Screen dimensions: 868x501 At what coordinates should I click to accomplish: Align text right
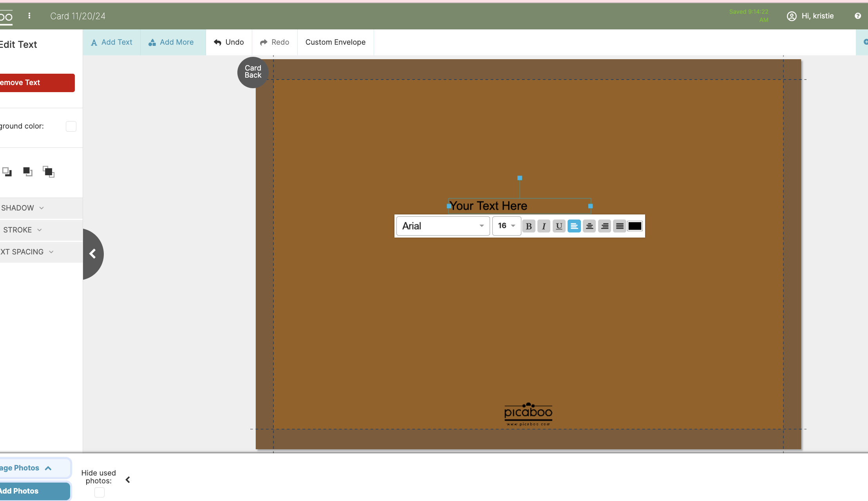pyautogui.click(x=605, y=226)
